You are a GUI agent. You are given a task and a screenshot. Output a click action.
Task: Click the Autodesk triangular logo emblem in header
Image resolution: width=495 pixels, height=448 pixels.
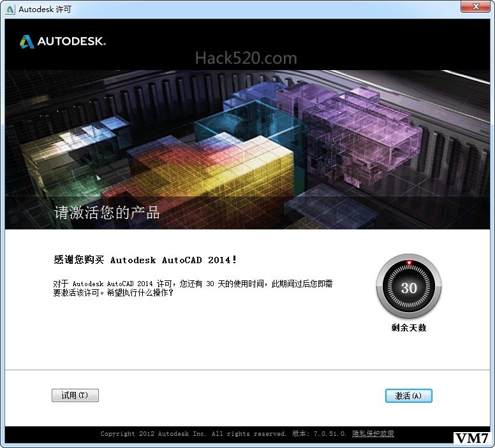[x=27, y=41]
